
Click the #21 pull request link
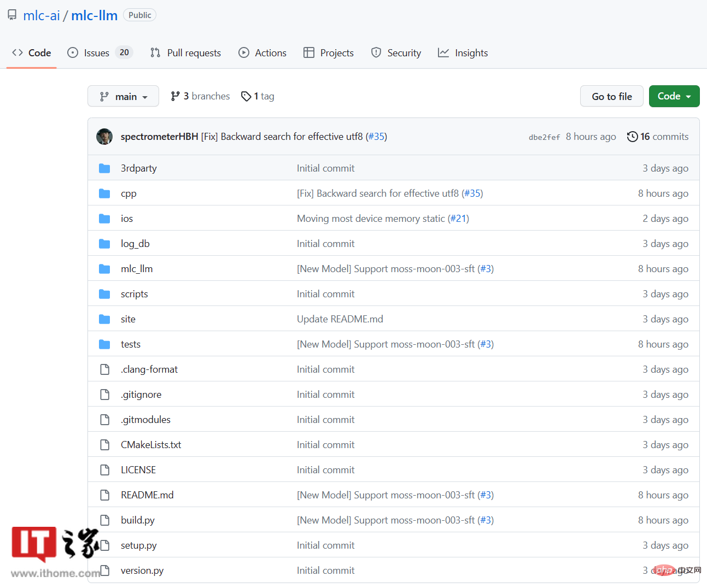click(458, 219)
